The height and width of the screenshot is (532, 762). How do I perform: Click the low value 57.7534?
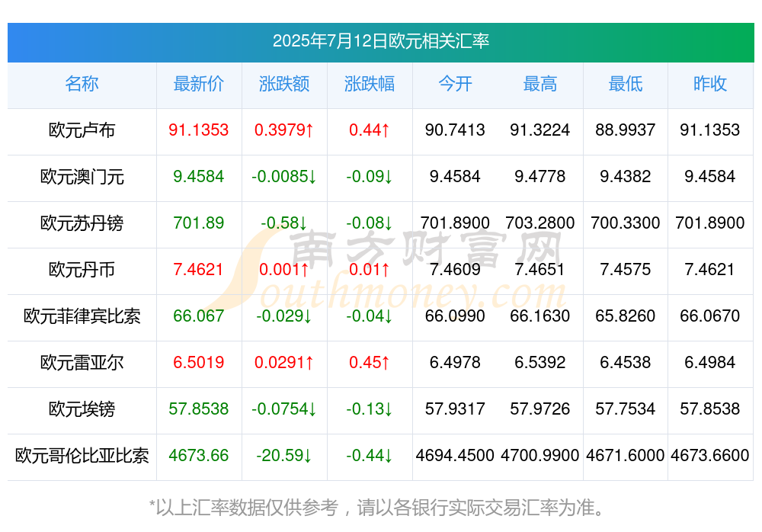coord(626,409)
